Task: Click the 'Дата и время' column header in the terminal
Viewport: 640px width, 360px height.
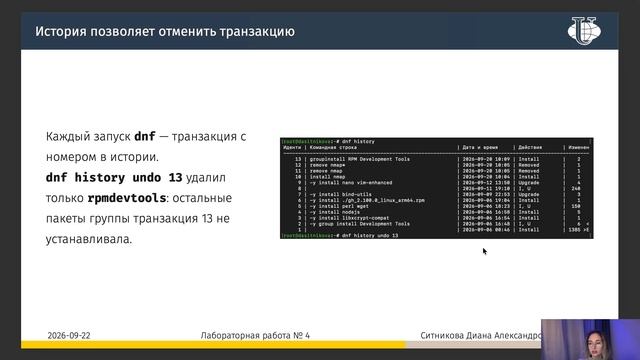Action: click(x=480, y=147)
